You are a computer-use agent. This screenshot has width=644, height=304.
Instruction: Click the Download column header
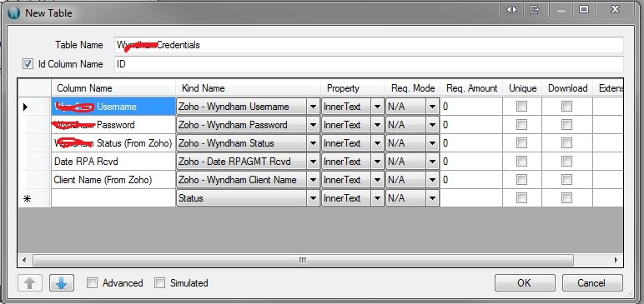567,88
